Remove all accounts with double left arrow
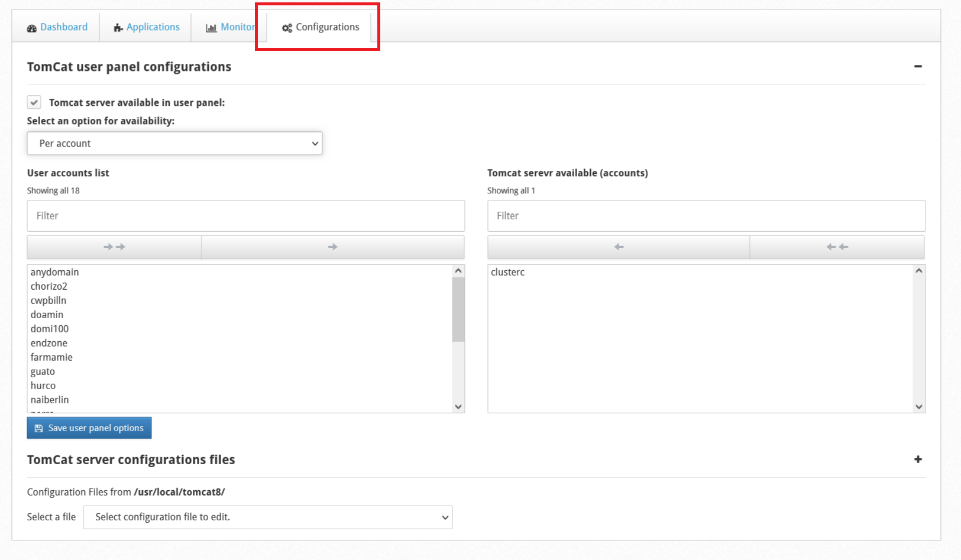Viewport: 961px width, 560px height. point(837,247)
